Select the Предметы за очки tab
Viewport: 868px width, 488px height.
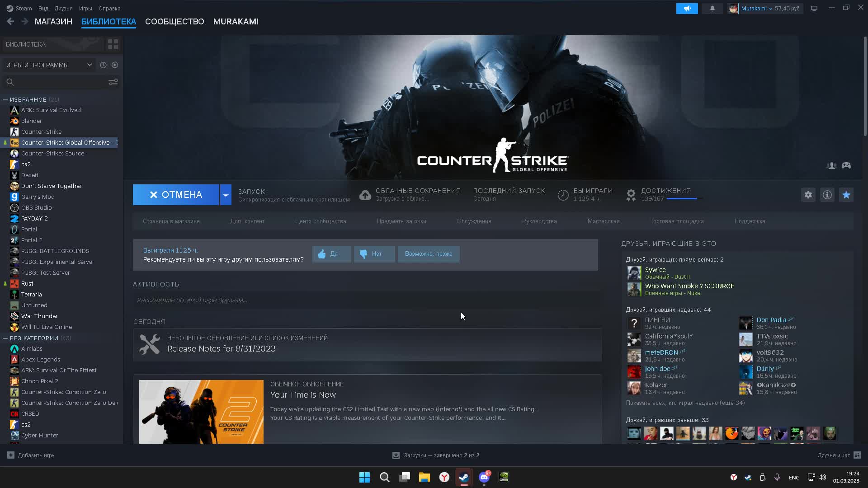[401, 221]
